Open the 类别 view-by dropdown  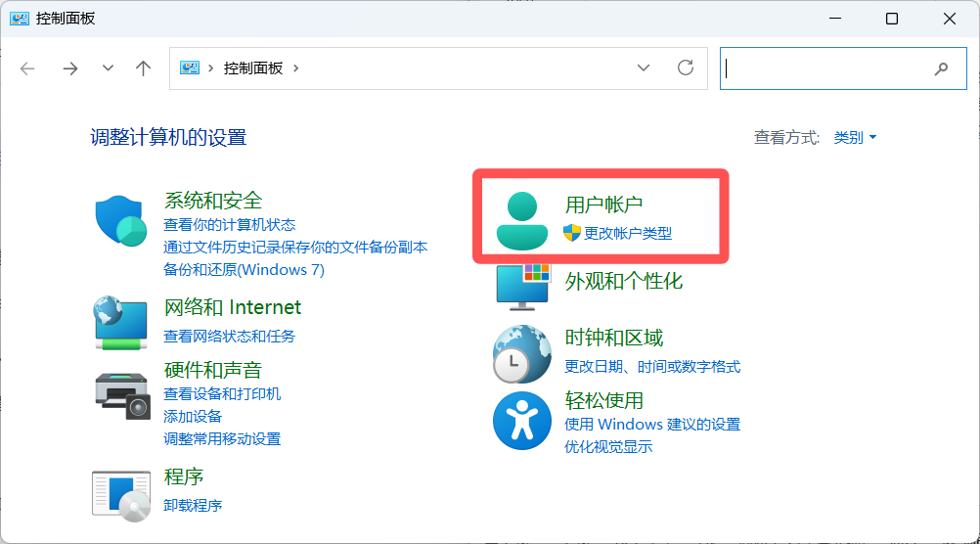pos(855,138)
